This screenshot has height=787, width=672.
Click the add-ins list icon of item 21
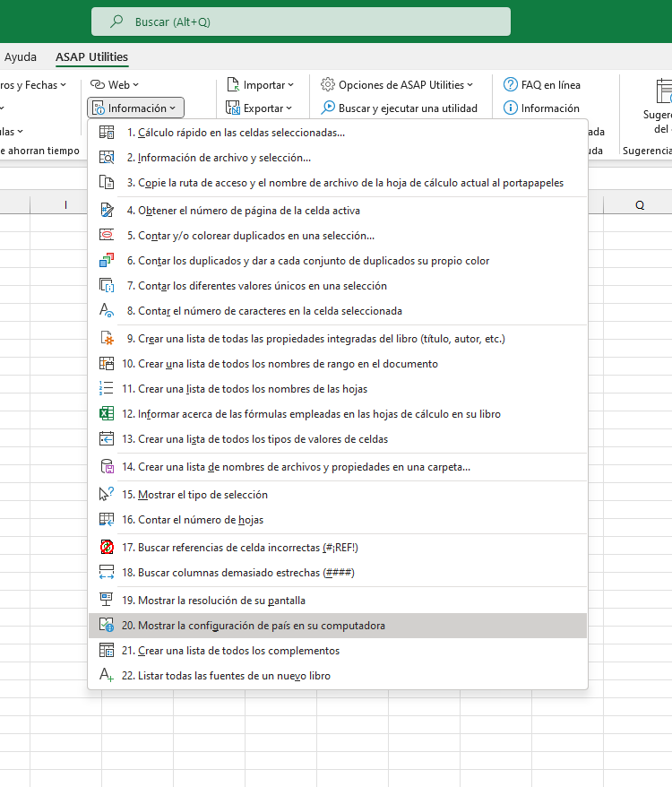click(x=107, y=651)
